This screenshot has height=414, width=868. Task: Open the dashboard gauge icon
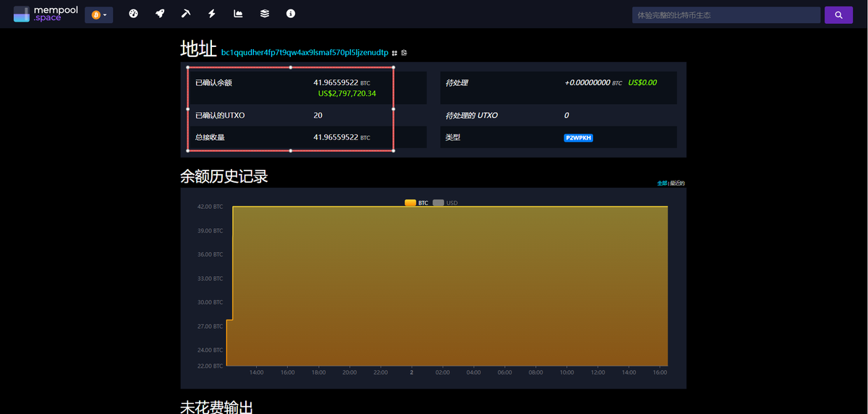(133, 14)
